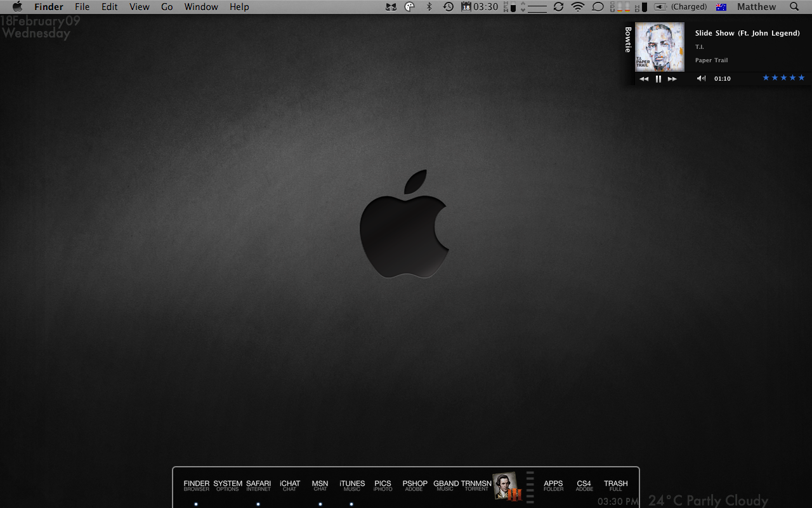The image size is (812, 508).
Task: Set Bowtie rating to fourth star
Action: [x=792, y=77]
